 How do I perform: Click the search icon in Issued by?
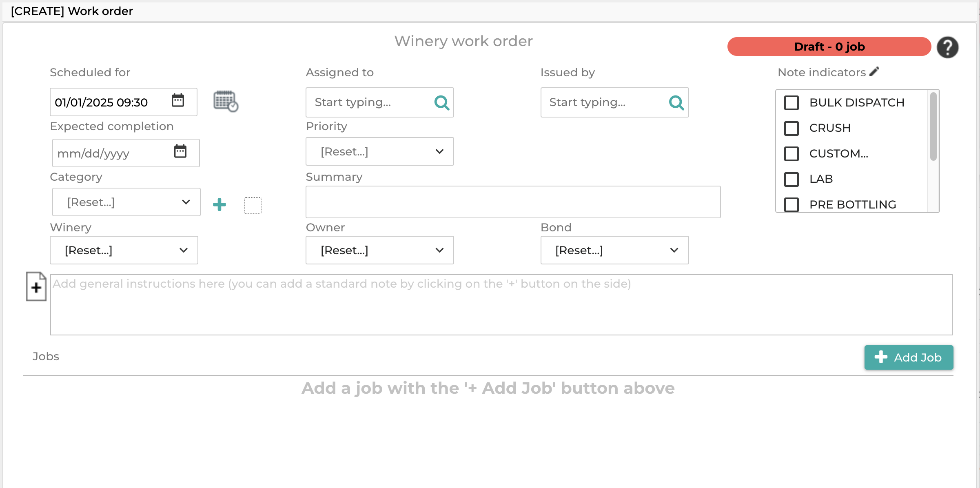pyautogui.click(x=676, y=102)
